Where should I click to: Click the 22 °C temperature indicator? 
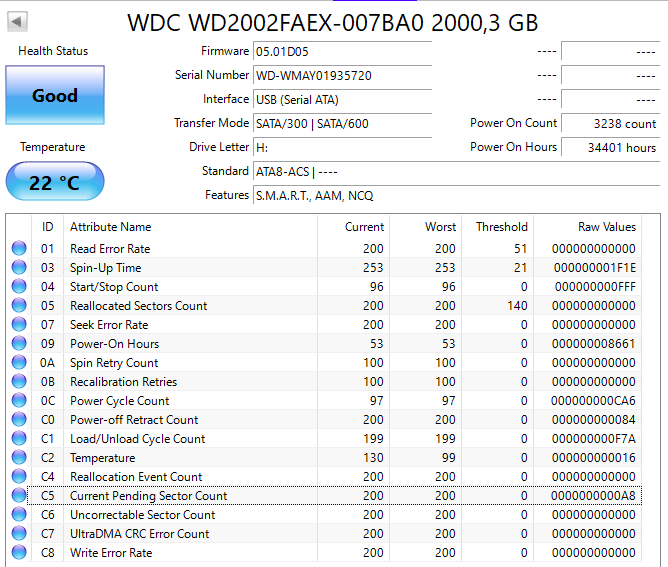pyautogui.click(x=54, y=183)
